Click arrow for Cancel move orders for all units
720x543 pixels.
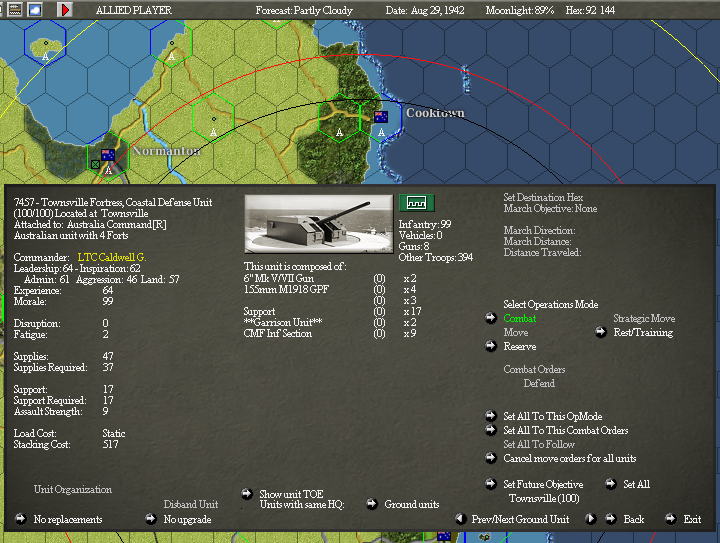tap(491, 458)
